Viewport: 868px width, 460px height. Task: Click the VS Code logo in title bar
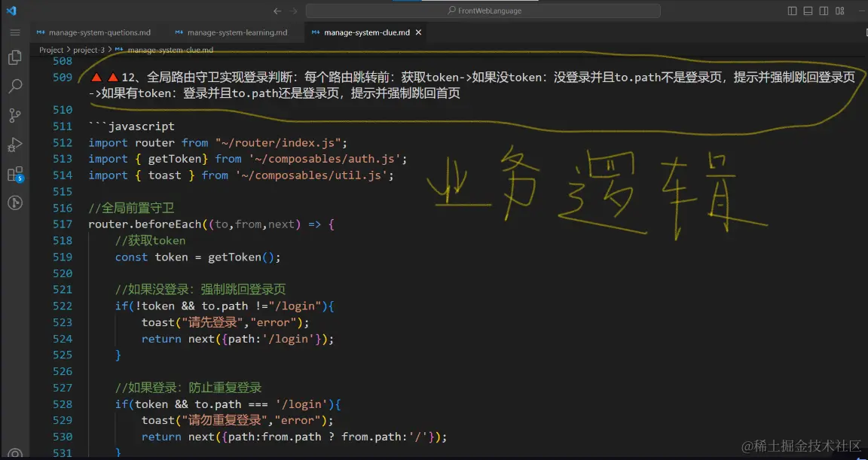pos(11,11)
